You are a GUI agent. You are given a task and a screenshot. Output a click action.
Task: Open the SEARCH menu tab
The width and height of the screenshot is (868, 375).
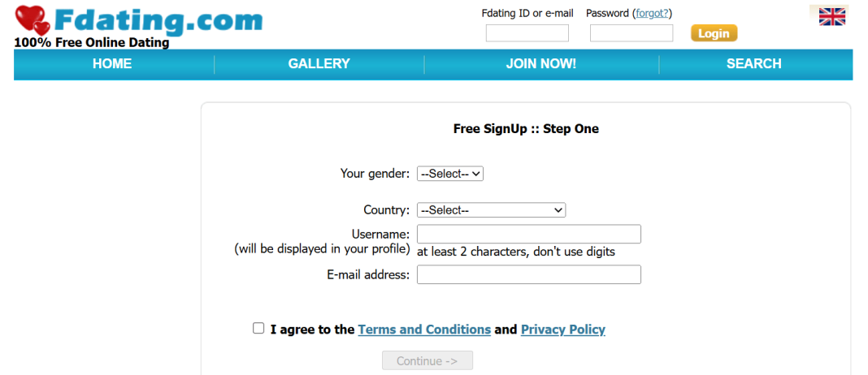pyautogui.click(x=753, y=64)
